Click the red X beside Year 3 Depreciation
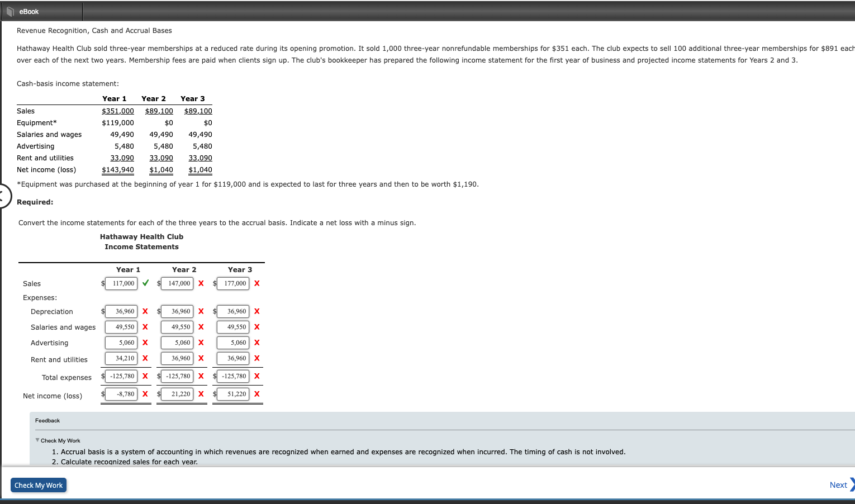Image resolution: width=855 pixels, height=504 pixels. coord(257,311)
